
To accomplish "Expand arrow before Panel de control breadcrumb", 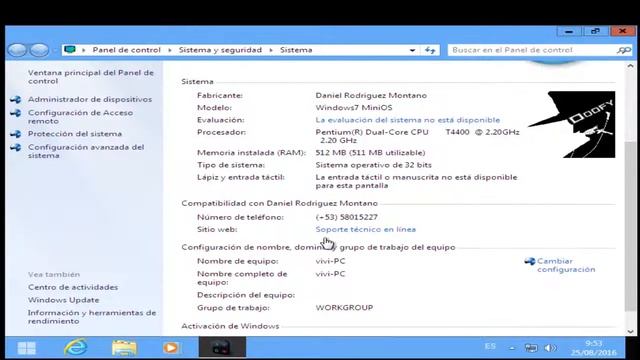I will tap(84, 50).
